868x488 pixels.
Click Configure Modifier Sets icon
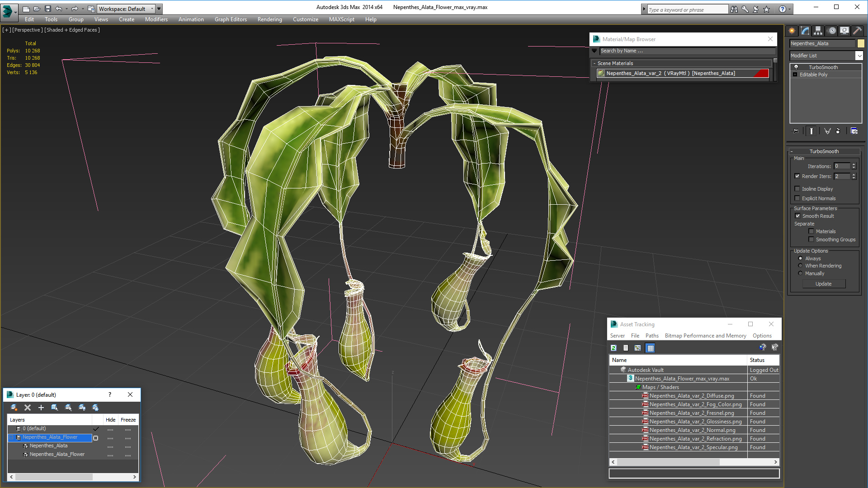pyautogui.click(x=854, y=131)
